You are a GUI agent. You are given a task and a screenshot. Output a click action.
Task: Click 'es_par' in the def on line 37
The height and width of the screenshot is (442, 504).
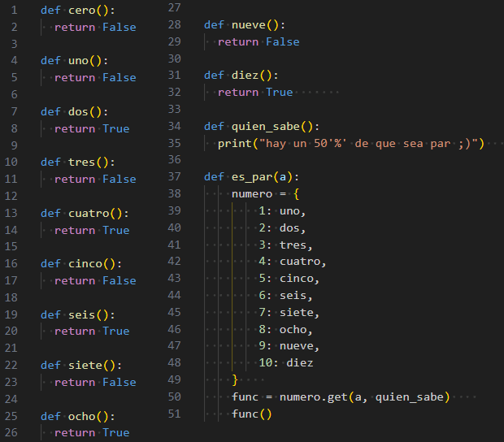(252, 177)
